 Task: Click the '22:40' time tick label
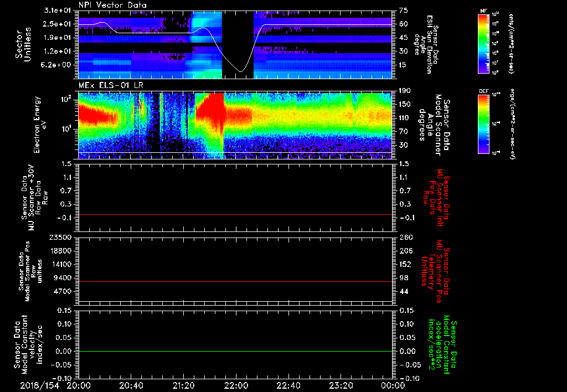point(289,385)
